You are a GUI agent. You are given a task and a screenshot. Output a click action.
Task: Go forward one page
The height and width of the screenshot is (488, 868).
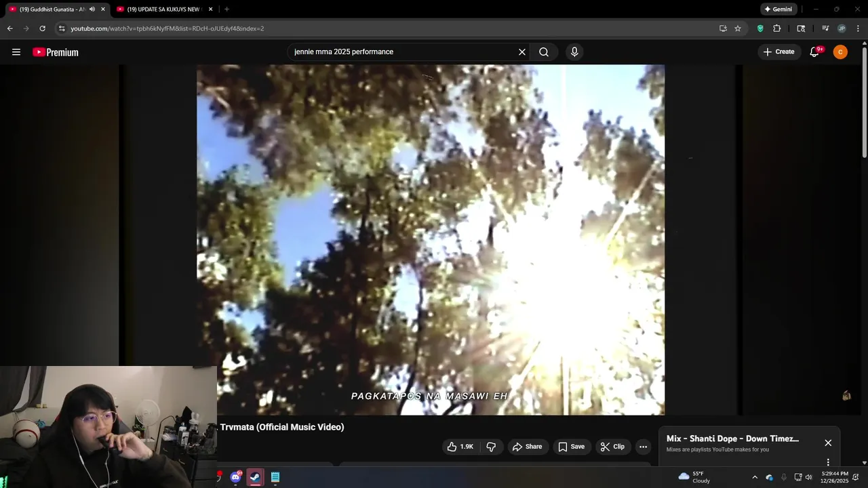[26, 28]
